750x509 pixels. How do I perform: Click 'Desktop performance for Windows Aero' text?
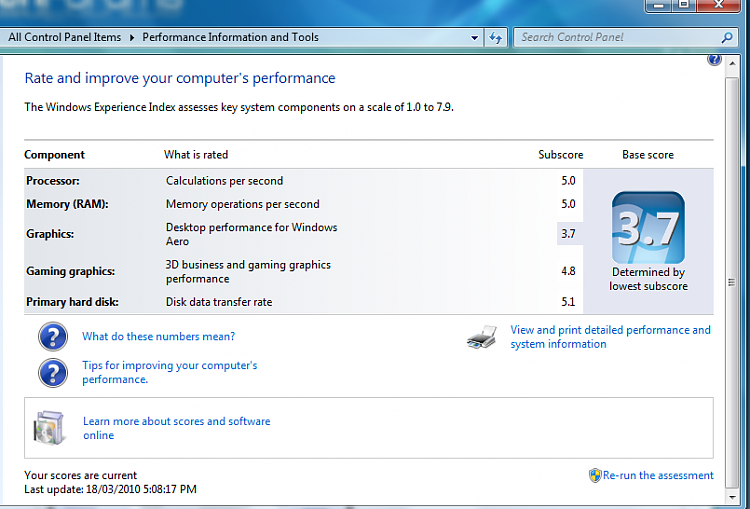[x=252, y=234]
